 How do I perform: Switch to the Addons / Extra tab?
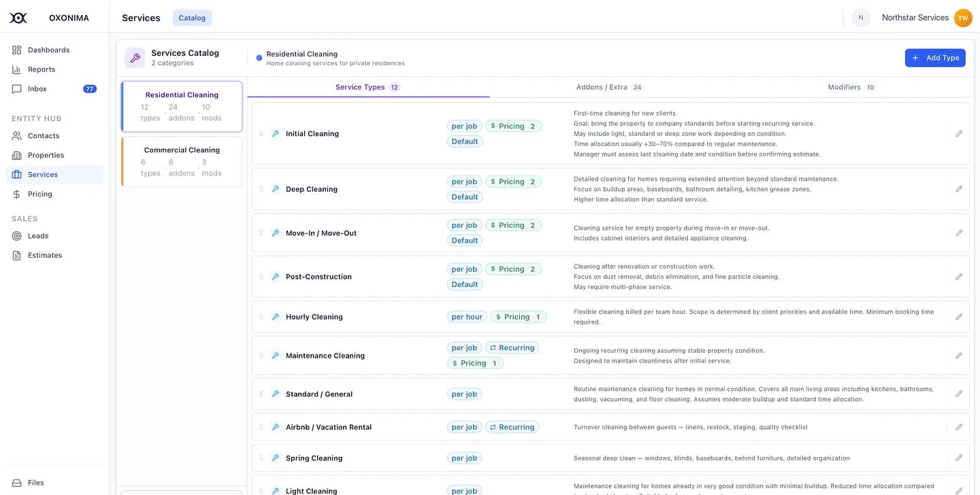[x=609, y=87]
